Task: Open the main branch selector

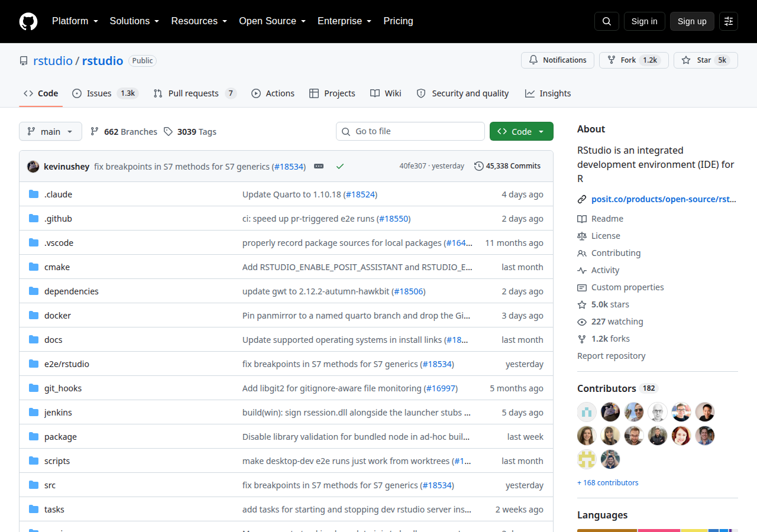Action: 50,132
